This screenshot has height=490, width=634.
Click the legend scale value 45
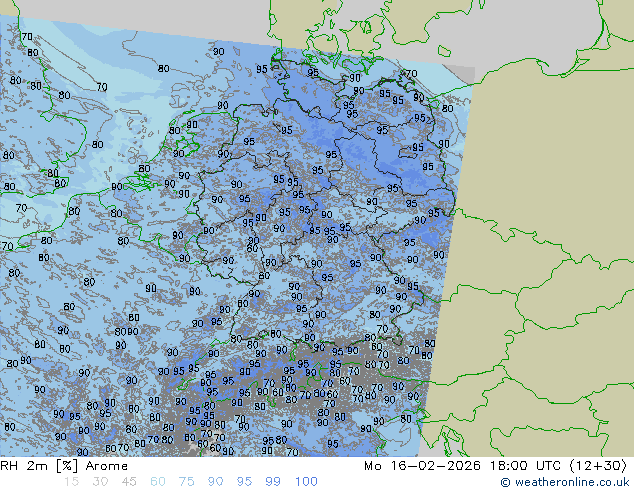(x=129, y=482)
